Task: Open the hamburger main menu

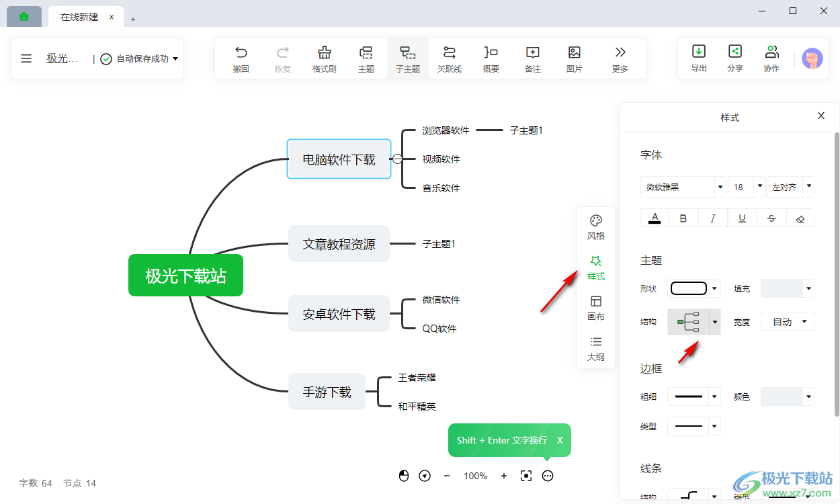Action: click(26, 58)
